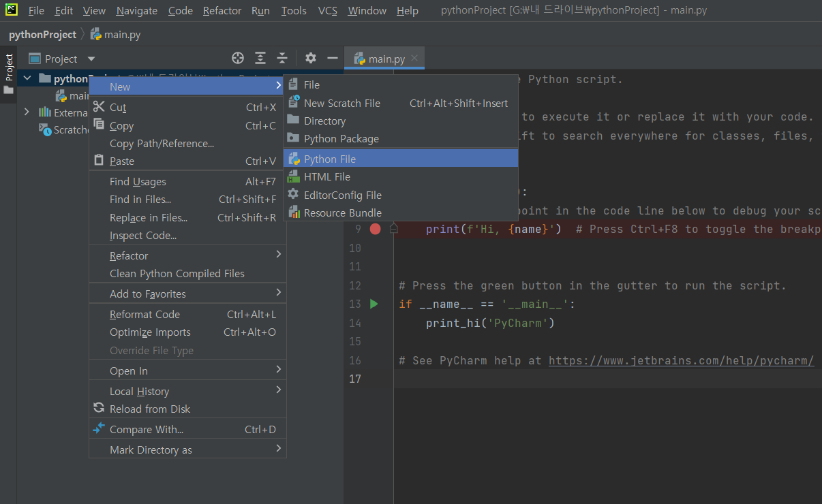
Task: Open the Refactor menu in menu bar
Action: 222,11
